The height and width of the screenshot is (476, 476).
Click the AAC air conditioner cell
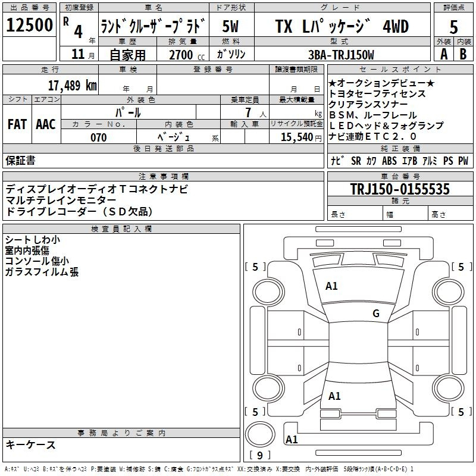46,124
